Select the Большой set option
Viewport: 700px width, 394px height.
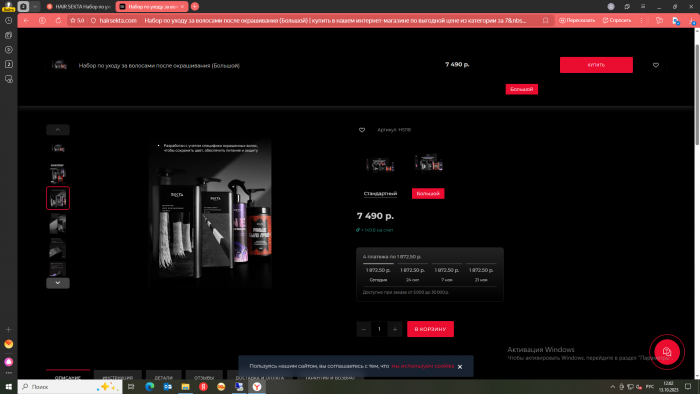428,194
